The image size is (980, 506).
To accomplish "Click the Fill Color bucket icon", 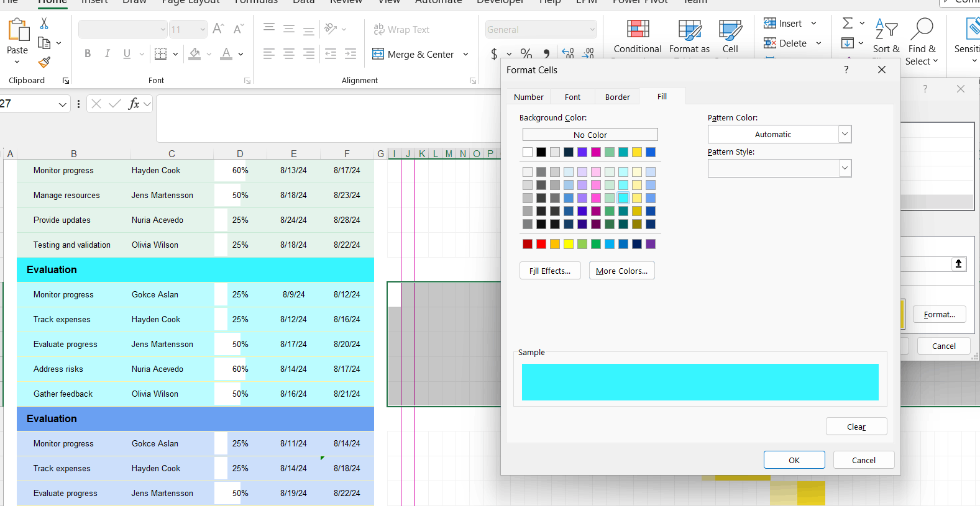I will pyautogui.click(x=195, y=54).
